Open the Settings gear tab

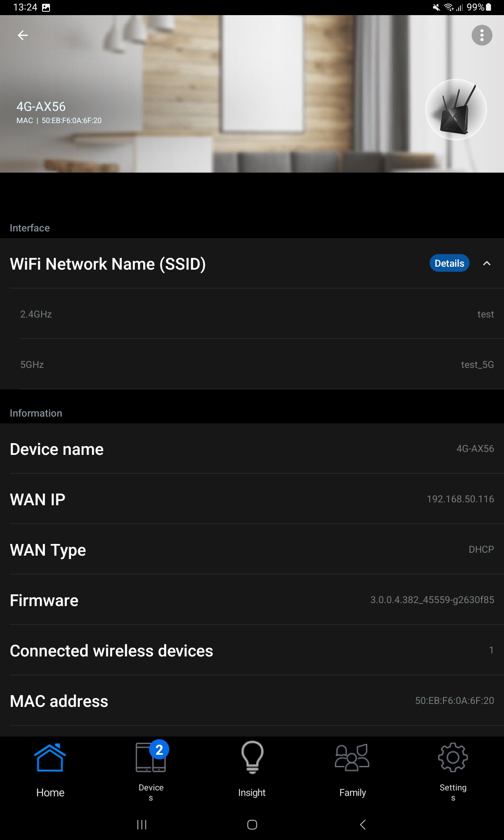click(x=453, y=771)
